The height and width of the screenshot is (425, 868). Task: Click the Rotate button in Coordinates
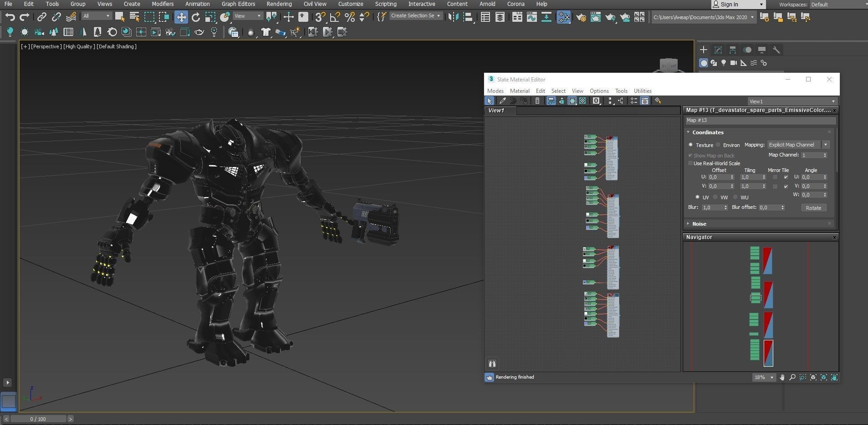coord(813,207)
